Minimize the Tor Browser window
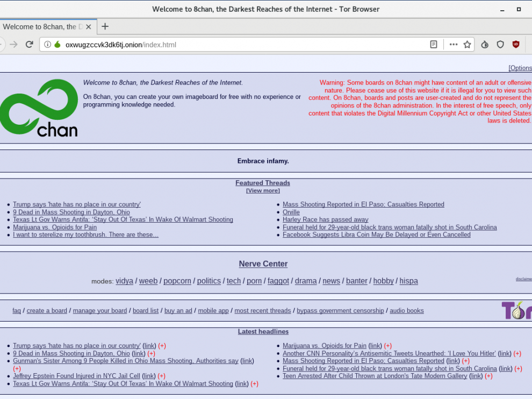 (502, 10)
